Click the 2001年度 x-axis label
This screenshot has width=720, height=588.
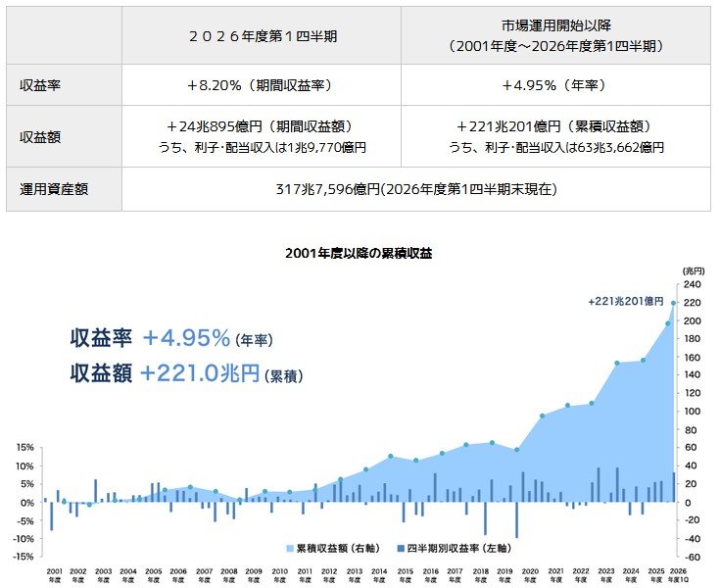54,575
